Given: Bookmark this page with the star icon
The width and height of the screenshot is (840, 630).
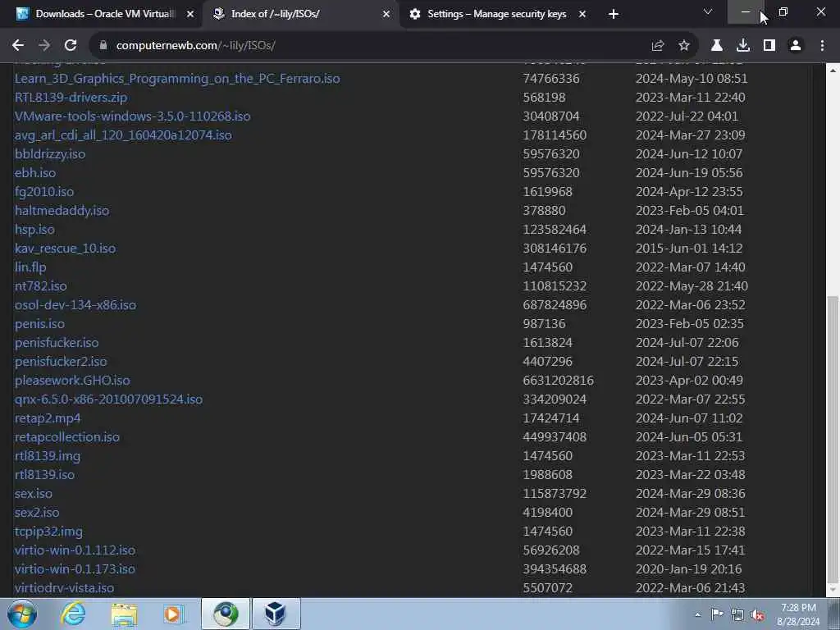Looking at the screenshot, I should pyautogui.click(x=684, y=46).
